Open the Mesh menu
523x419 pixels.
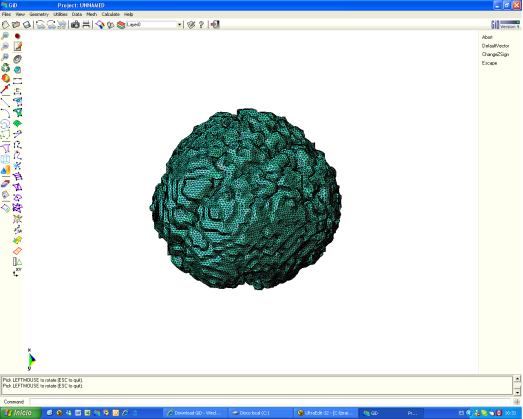click(91, 14)
